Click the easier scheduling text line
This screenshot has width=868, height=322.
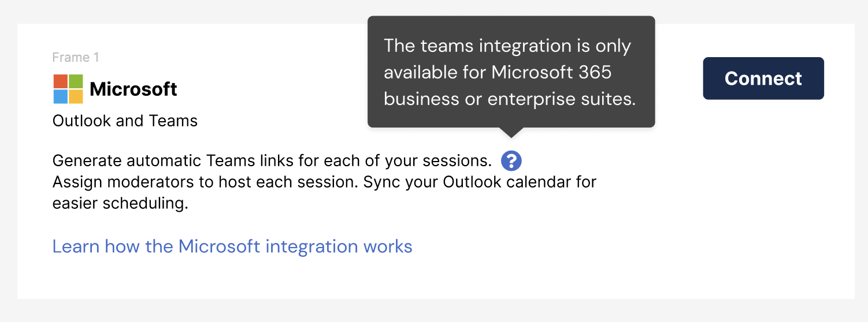click(x=120, y=204)
